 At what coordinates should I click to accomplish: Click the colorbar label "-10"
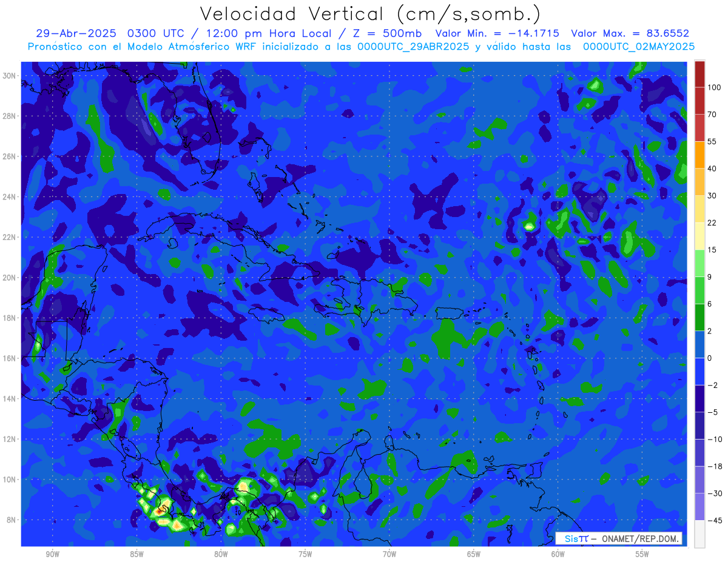tap(714, 439)
